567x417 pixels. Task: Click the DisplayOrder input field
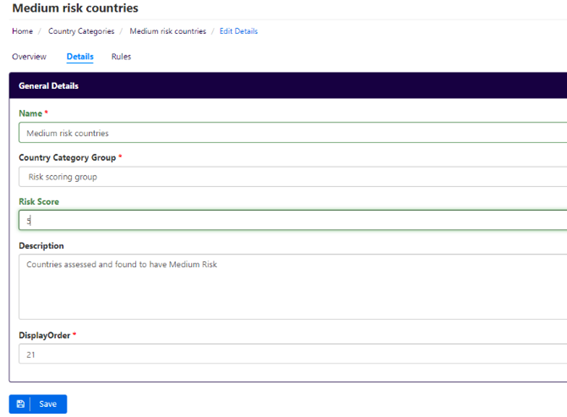pos(293,354)
